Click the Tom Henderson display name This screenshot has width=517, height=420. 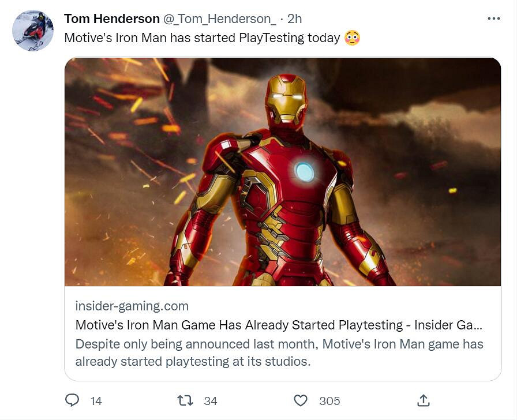coord(111,18)
